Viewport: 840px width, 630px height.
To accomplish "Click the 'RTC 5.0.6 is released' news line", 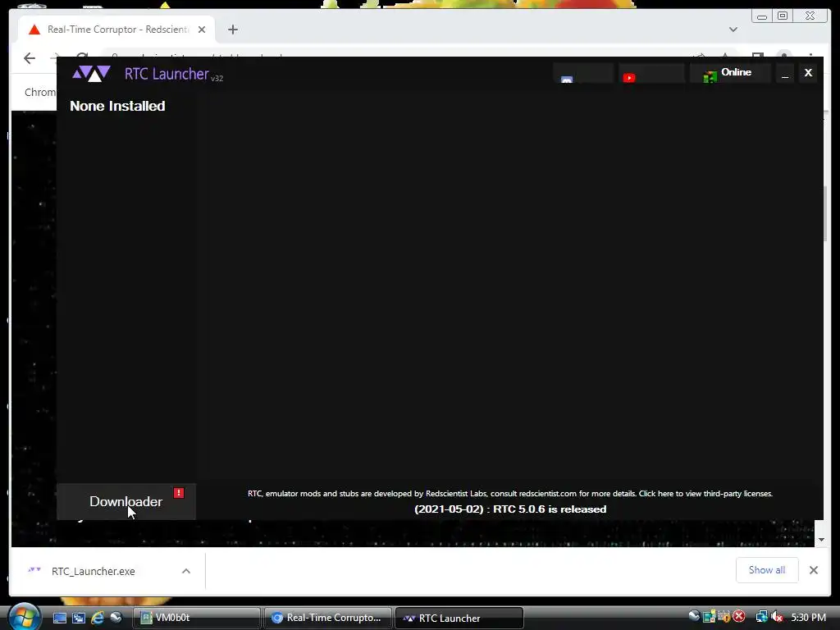I will [510, 509].
